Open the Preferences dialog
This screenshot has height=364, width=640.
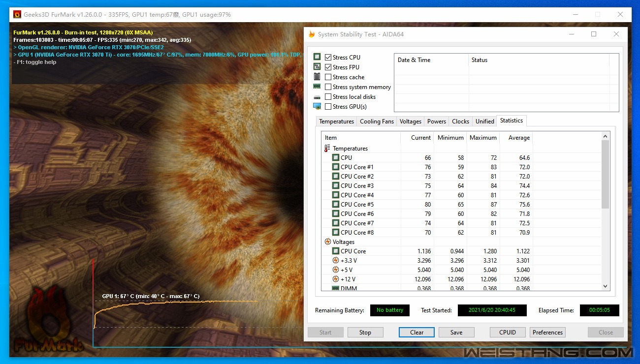(x=547, y=332)
